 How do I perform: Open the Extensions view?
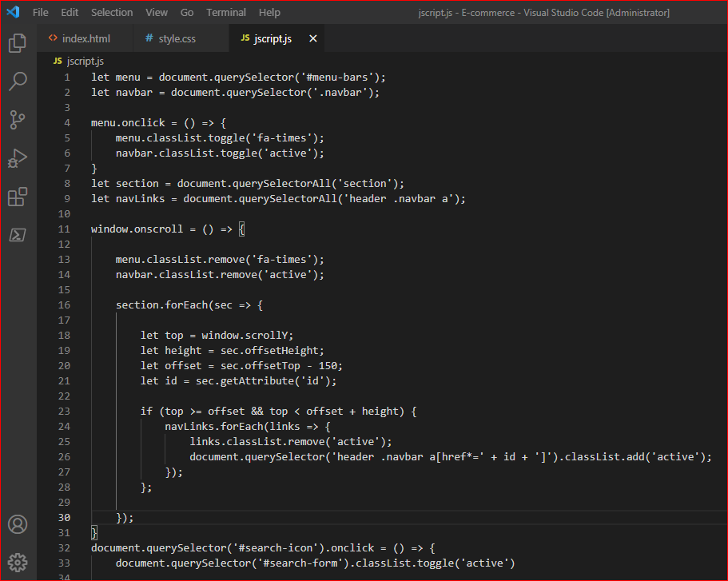click(x=18, y=197)
